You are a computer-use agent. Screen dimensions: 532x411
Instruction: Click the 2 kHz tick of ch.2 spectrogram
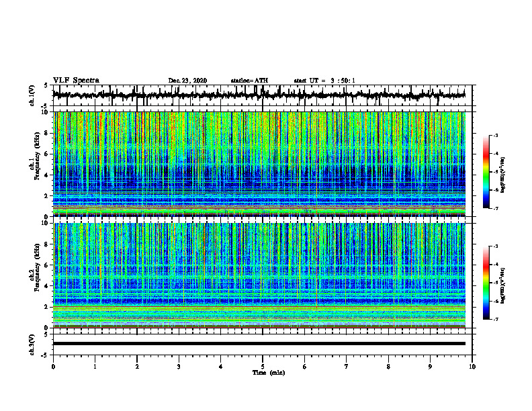pos(46,307)
